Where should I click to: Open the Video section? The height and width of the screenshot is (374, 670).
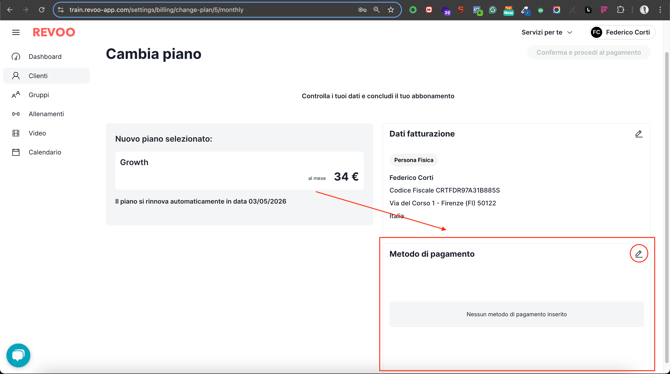point(46,133)
